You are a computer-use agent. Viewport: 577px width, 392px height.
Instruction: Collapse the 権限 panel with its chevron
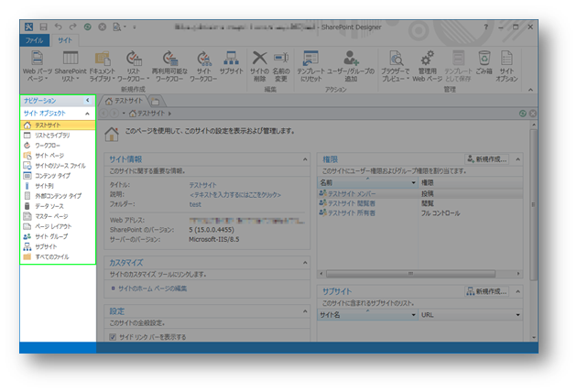[x=519, y=158]
